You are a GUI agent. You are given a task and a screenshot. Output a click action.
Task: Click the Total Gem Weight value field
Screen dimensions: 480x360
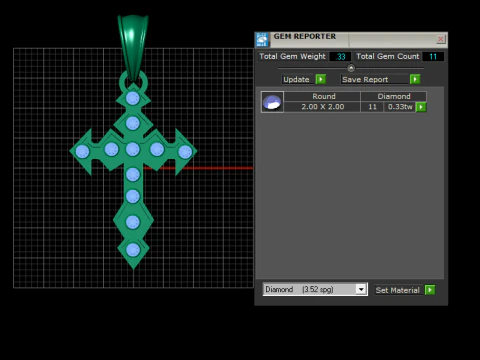pyautogui.click(x=340, y=57)
